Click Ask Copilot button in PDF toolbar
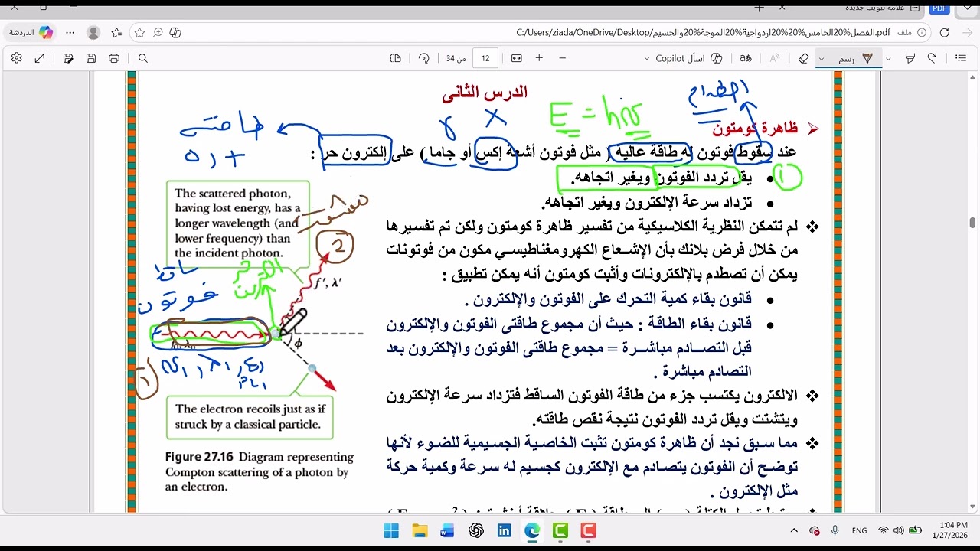Viewport: 980px width, 551px height. pyautogui.click(x=689, y=58)
